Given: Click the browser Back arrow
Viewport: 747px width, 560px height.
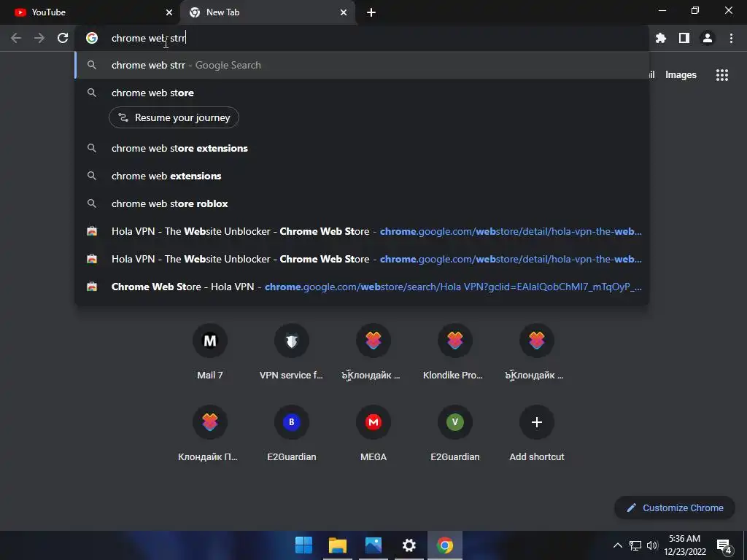Looking at the screenshot, I should pos(16,38).
